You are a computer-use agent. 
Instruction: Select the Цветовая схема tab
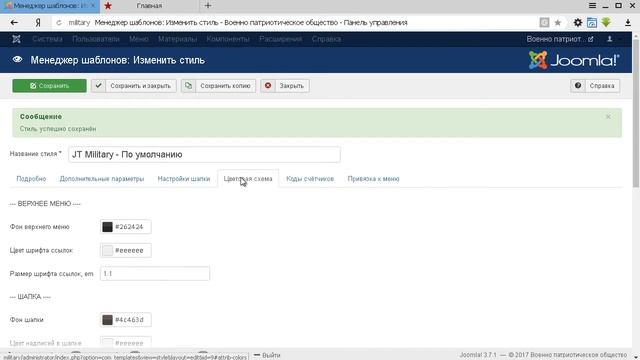tap(248, 179)
